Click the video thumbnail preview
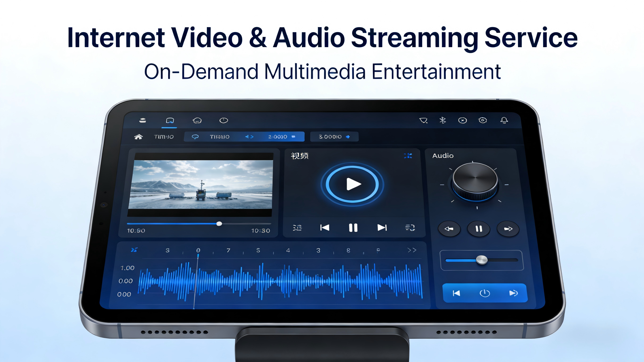 (200, 184)
